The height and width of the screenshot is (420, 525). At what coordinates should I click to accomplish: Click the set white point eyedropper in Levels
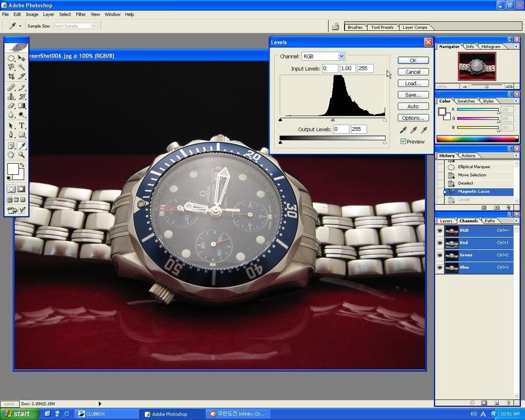click(424, 130)
